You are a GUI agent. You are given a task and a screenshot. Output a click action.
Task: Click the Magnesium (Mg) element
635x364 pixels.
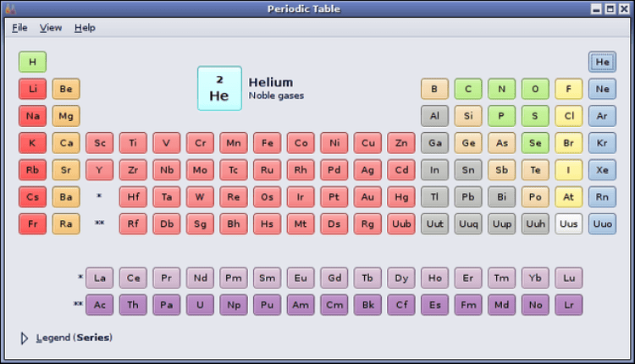pos(66,116)
